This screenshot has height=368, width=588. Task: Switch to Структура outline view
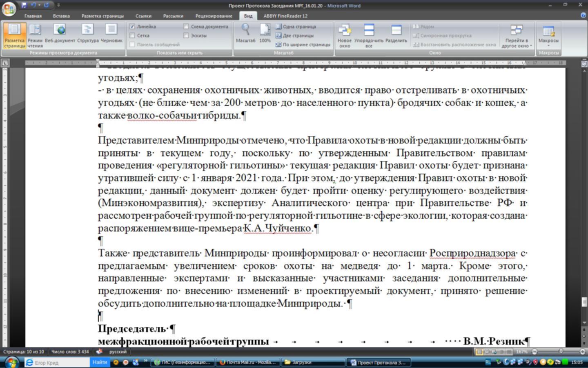click(88, 34)
